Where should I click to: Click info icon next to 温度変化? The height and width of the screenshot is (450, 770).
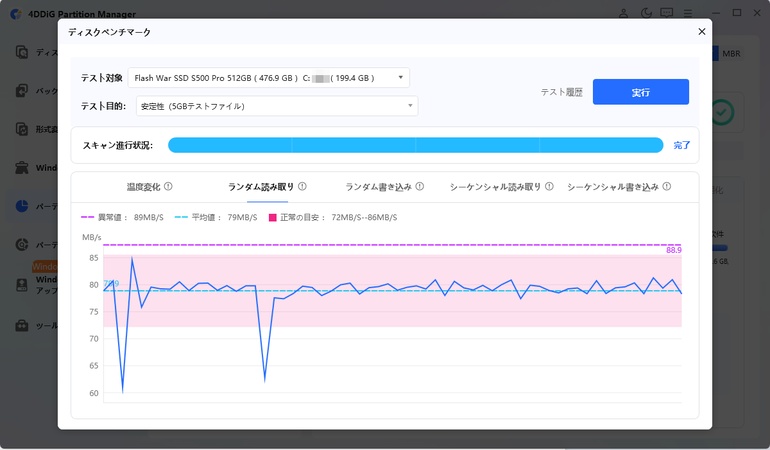pyautogui.click(x=168, y=186)
